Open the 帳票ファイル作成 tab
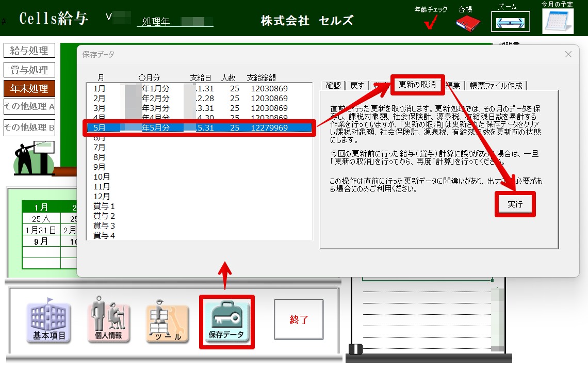 pyautogui.click(x=496, y=86)
